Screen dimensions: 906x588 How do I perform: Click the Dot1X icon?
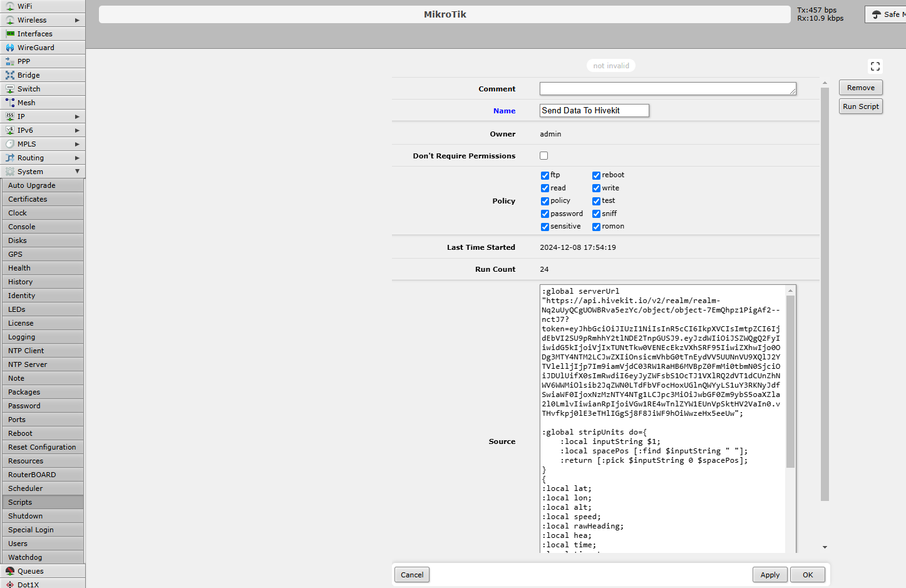tap(10, 585)
